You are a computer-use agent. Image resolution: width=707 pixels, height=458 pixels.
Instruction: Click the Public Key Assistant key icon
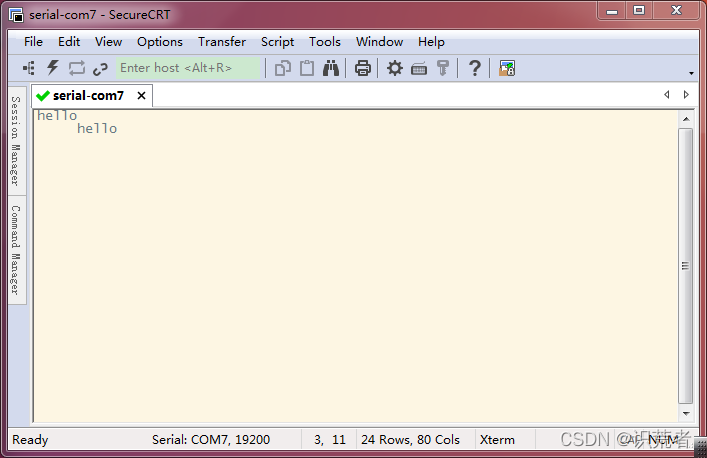pos(443,69)
